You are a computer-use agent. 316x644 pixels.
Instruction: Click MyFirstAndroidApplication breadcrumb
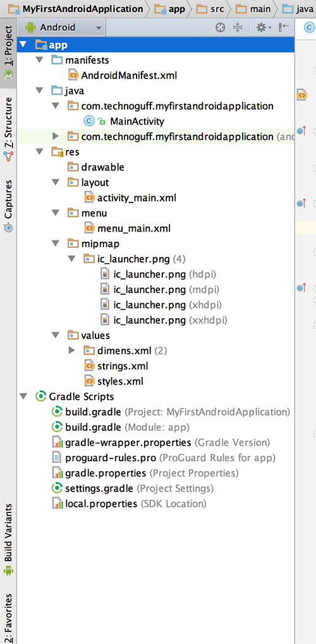[x=76, y=8]
